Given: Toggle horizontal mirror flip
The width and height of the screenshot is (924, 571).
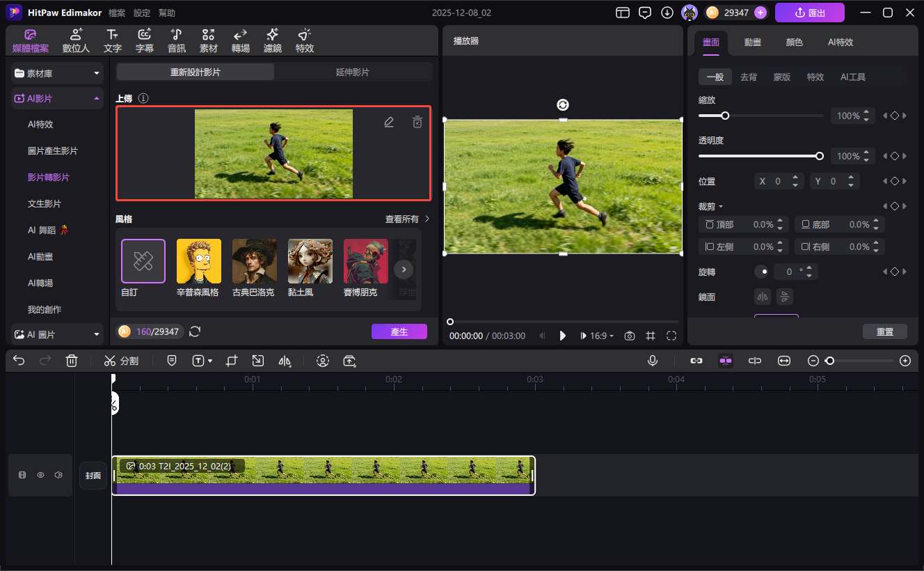Looking at the screenshot, I should 763,297.
